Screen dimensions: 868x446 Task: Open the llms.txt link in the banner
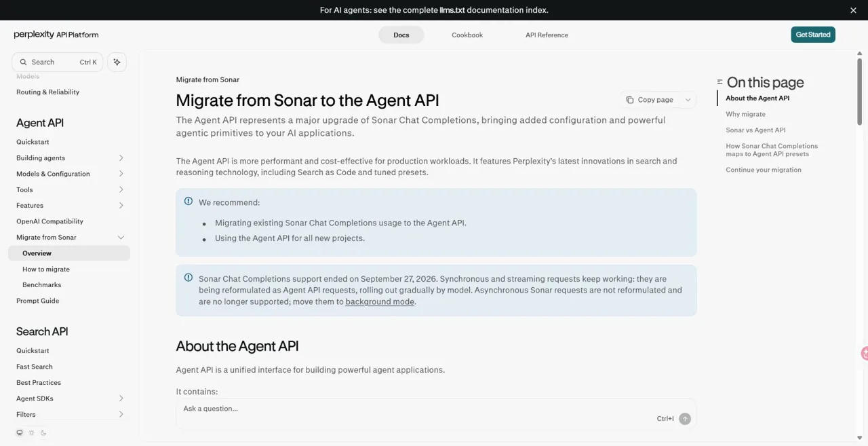pyautogui.click(x=452, y=10)
